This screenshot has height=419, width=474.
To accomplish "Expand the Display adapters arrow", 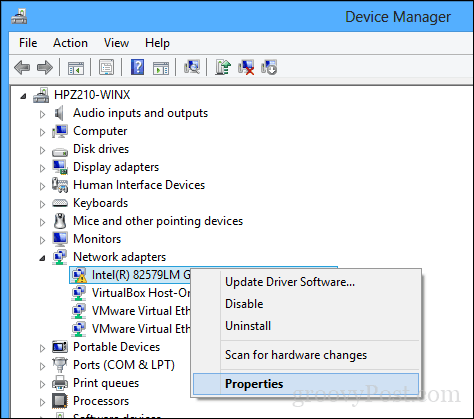I will [x=42, y=168].
